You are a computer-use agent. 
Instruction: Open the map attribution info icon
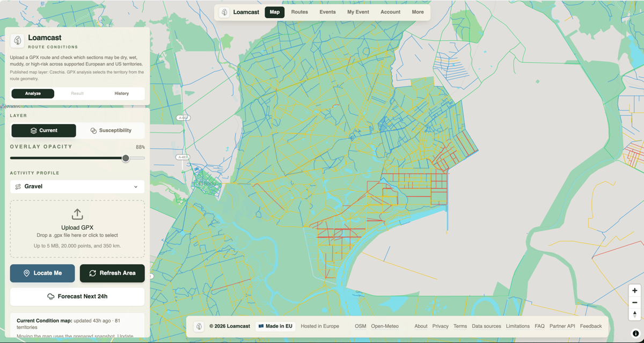point(635,333)
